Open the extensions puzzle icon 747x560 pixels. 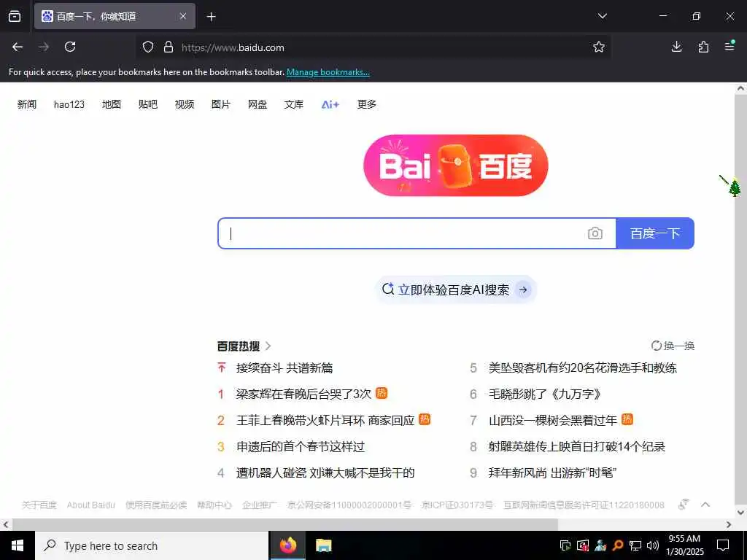point(703,47)
